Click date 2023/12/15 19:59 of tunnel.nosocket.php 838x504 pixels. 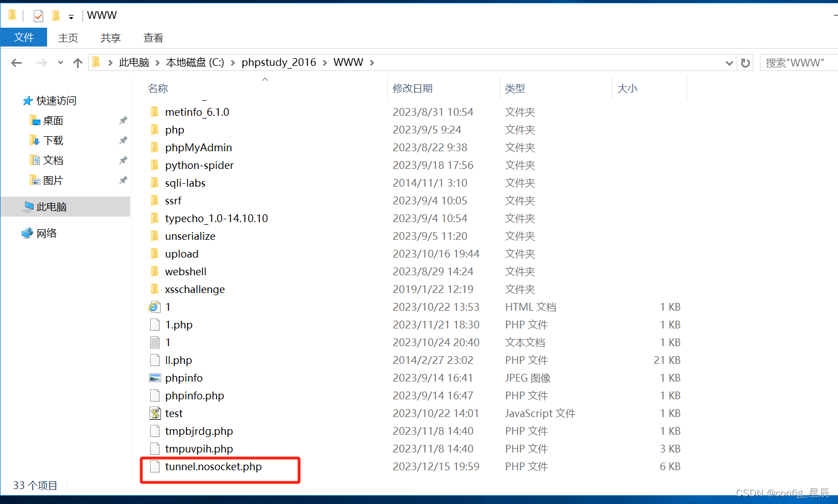coord(436,466)
